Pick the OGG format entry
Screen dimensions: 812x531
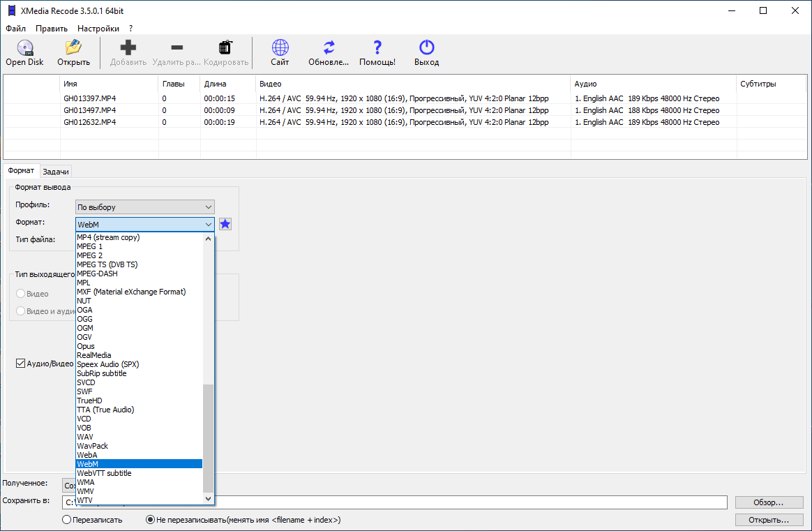(139, 319)
